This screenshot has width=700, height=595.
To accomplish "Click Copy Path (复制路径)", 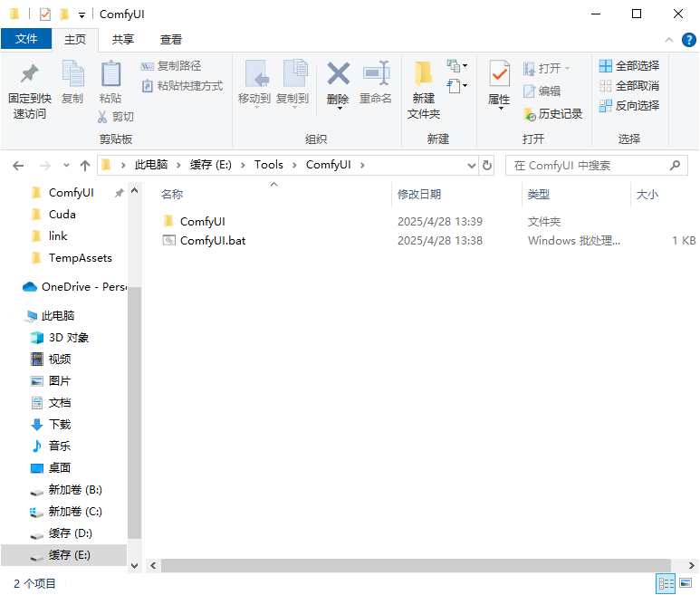I will pos(171,66).
